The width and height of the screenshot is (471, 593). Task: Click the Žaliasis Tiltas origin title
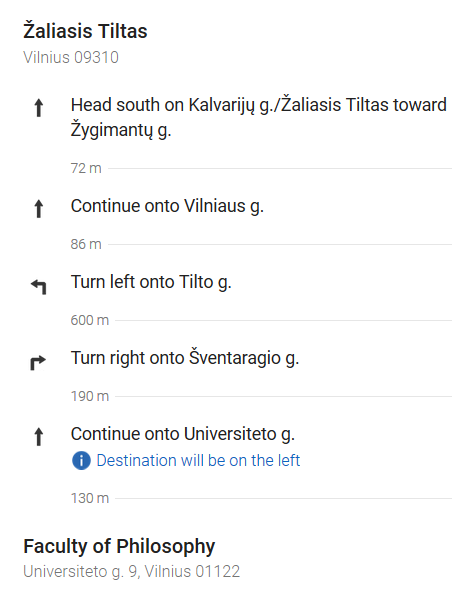(85, 30)
